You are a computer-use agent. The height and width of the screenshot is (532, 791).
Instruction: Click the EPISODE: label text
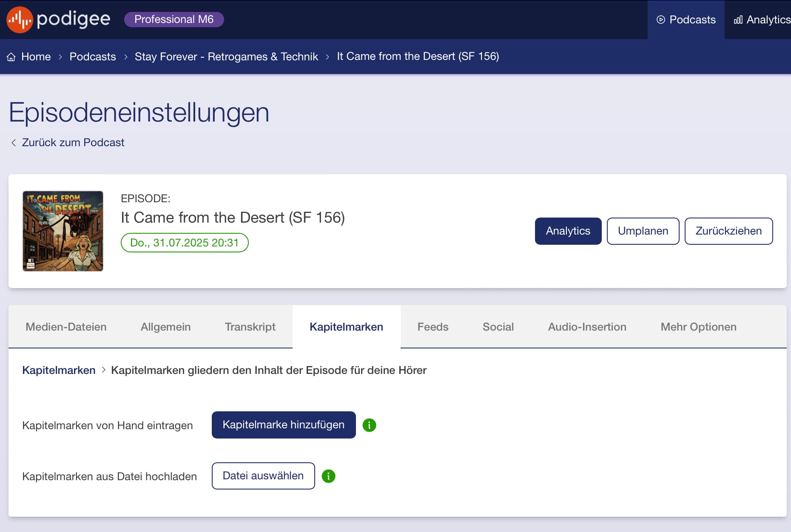(x=145, y=198)
